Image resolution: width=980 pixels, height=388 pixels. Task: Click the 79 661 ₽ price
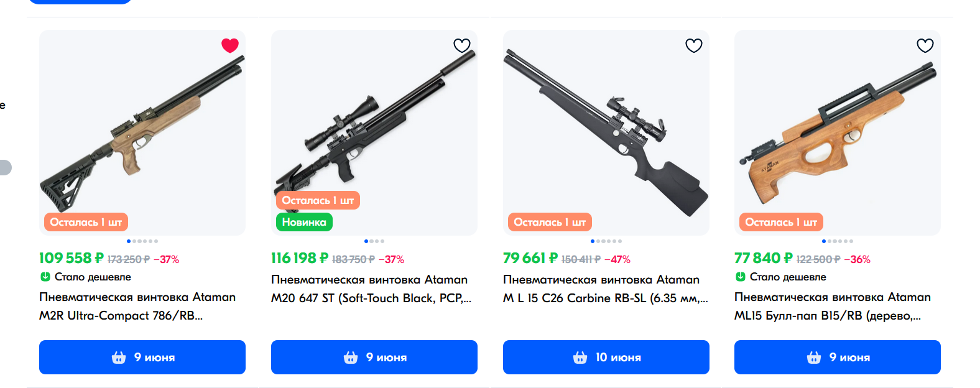coord(530,258)
